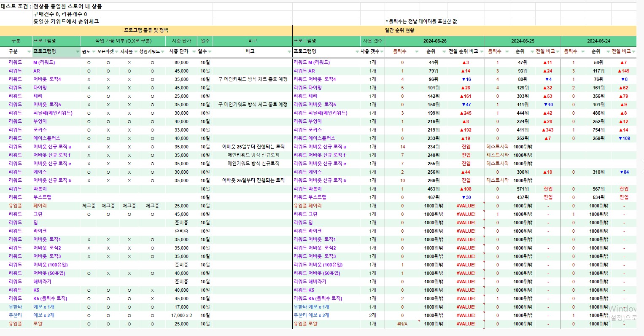Open 순위 filter under 2024-06-25
Screen dimensions: 644x336
pyautogui.click(x=533, y=52)
